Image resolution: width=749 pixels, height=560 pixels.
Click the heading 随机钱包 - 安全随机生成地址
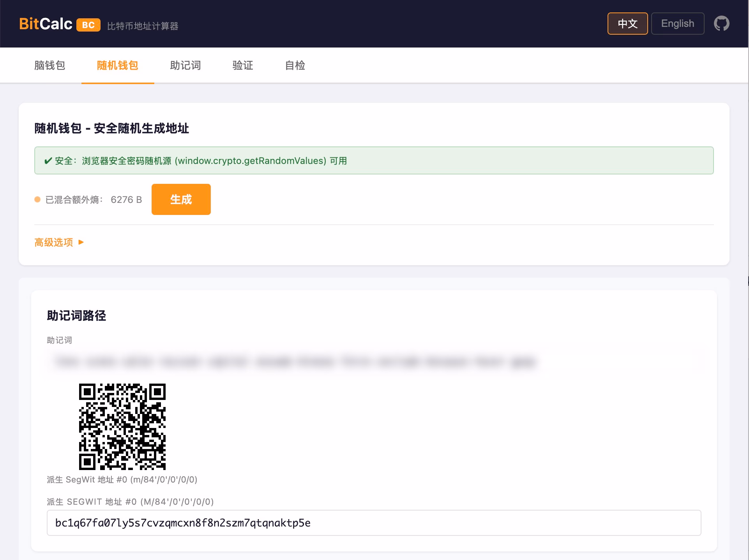112,128
